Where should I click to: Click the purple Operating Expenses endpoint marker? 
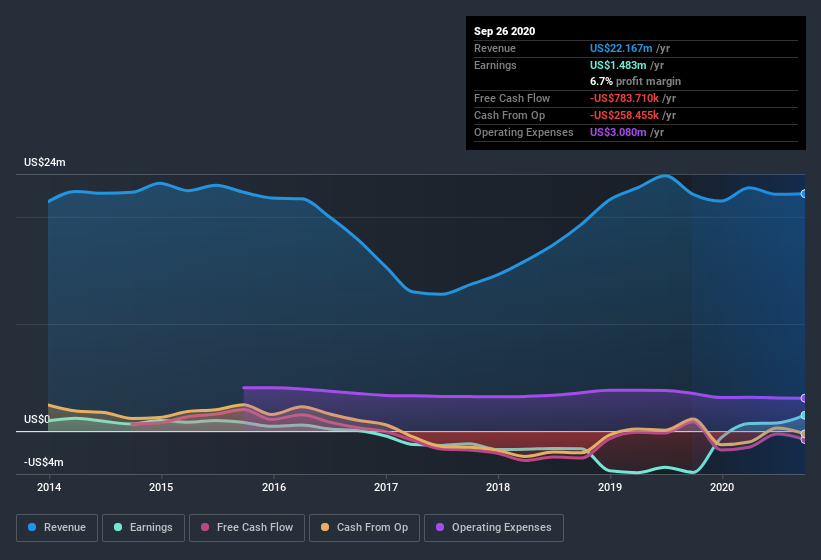click(804, 398)
